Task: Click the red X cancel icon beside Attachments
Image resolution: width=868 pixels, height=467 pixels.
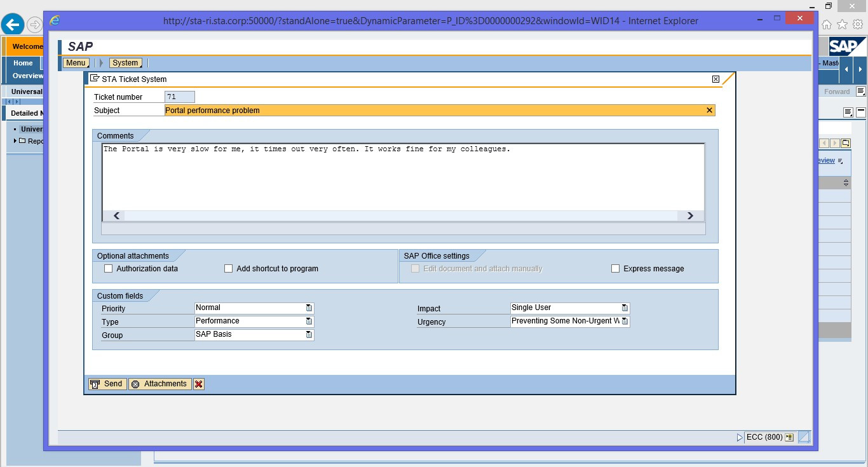Action: click(x=199, y=384)
